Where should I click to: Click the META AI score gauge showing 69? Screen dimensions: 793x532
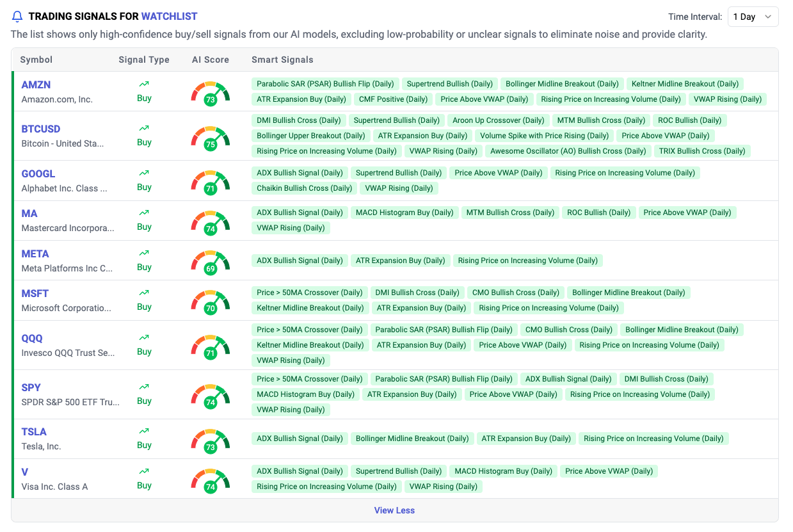click(x=210, y=262)
